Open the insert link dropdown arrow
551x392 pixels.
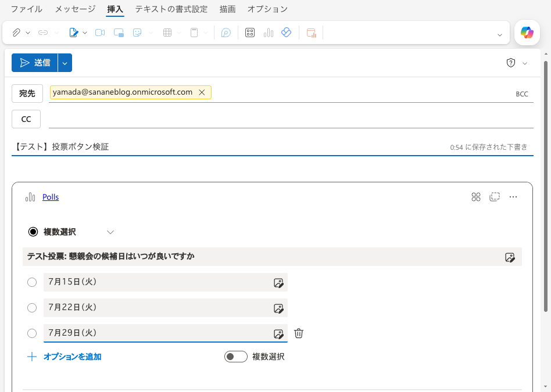[56, 33]
